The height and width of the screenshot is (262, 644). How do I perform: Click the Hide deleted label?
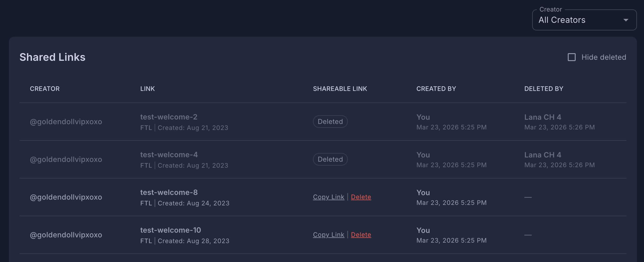[603, 57]
